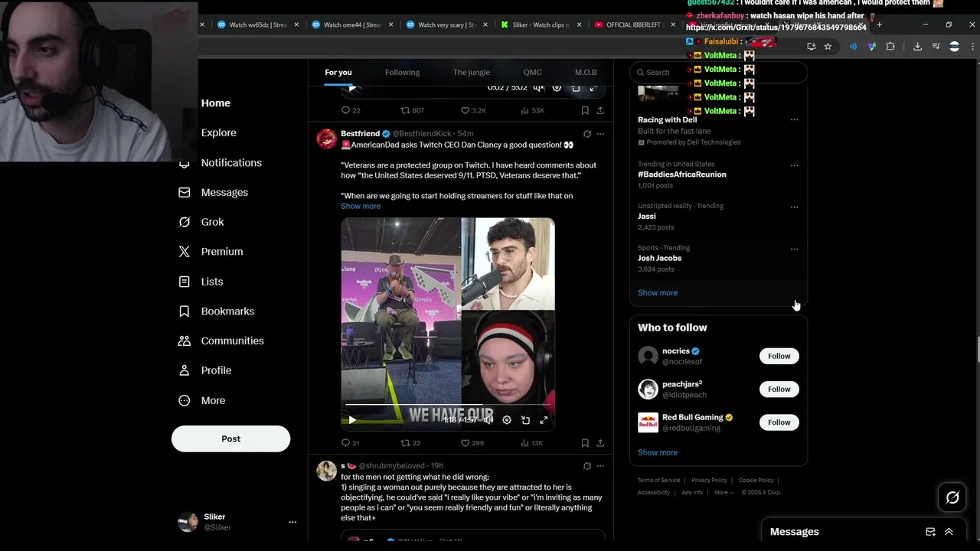This screenshot has width=980, height=551.
Task: Repost the post with 807 reposts
Action: (x=413, y=110)
